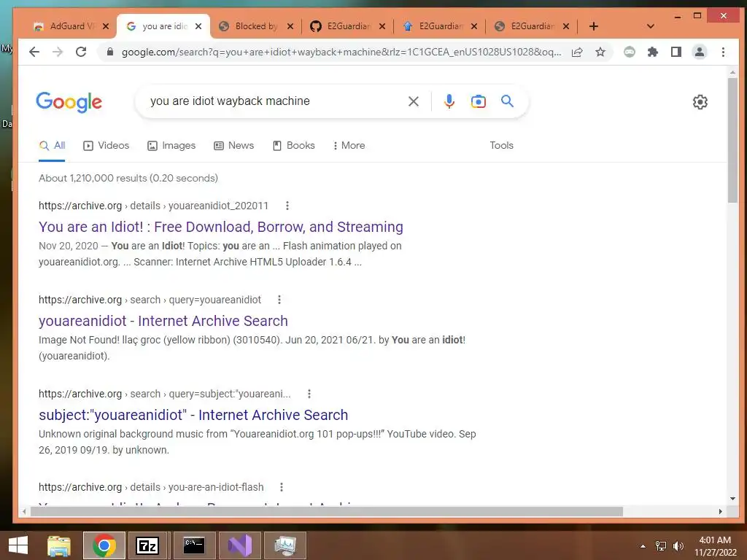Image resolution: width=747 pixels, height=560 pixels.
Task: Open the gray face extension icon
Action: coord(630,52)
